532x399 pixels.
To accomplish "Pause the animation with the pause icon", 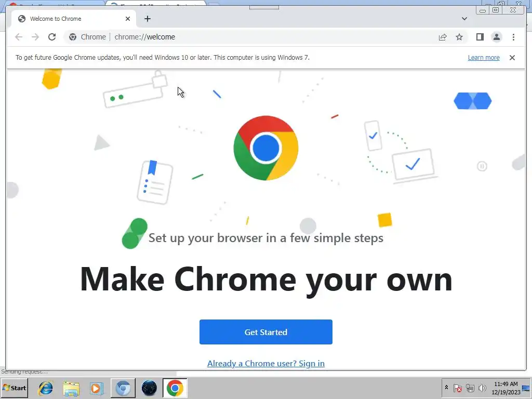I will point(482,166).
